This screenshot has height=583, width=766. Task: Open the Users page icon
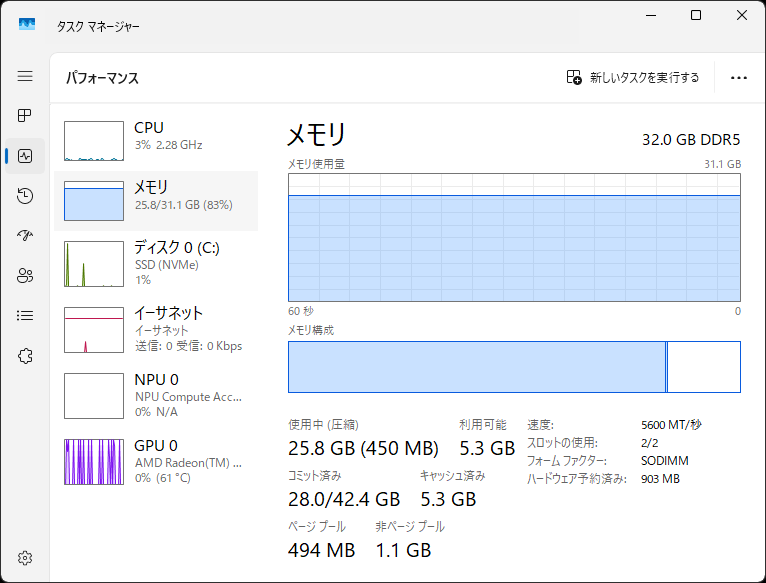point(25,276)
